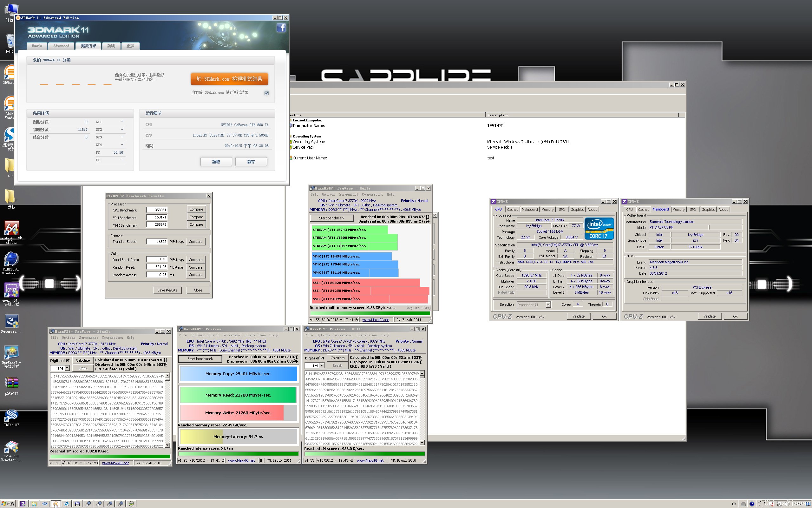The width and height of the screenshot is (812, 508).
Task: Click the keyboard icon in language bar
Action: [x=743, y=504]
